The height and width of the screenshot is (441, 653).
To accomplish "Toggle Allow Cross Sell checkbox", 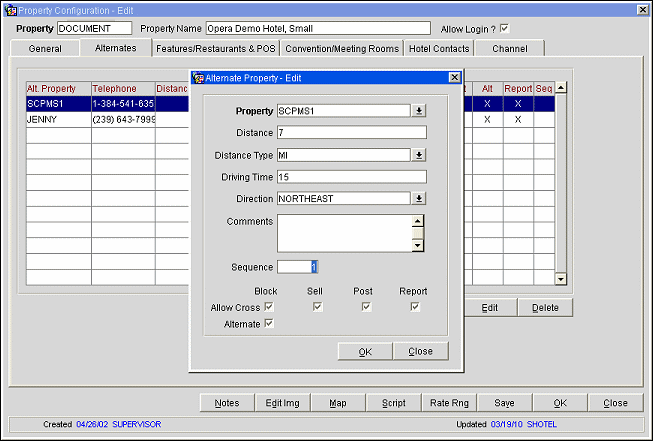I will (317, 307).
